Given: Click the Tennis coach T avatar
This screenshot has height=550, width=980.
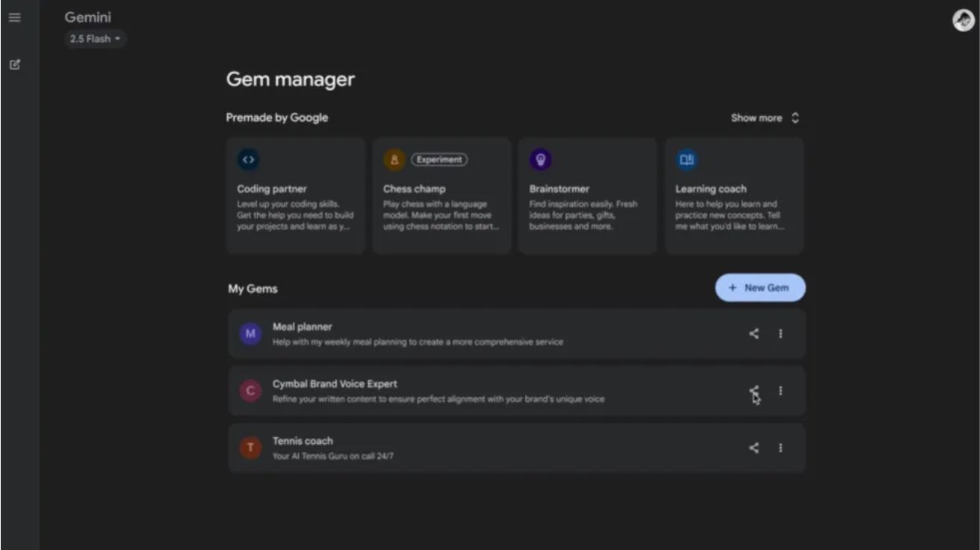Looking at the screenshot, I should click(250, 448).
